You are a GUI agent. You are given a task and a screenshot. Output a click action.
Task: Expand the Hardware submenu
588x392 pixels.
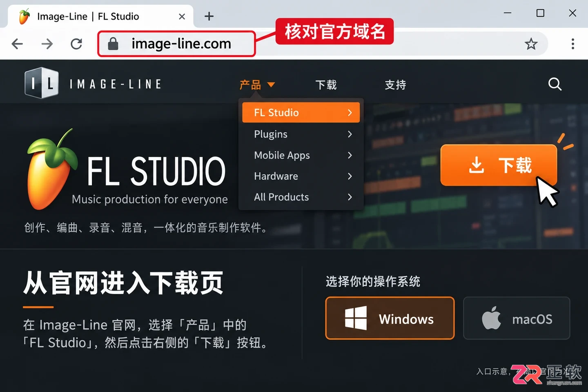click(x=301, y=176)
